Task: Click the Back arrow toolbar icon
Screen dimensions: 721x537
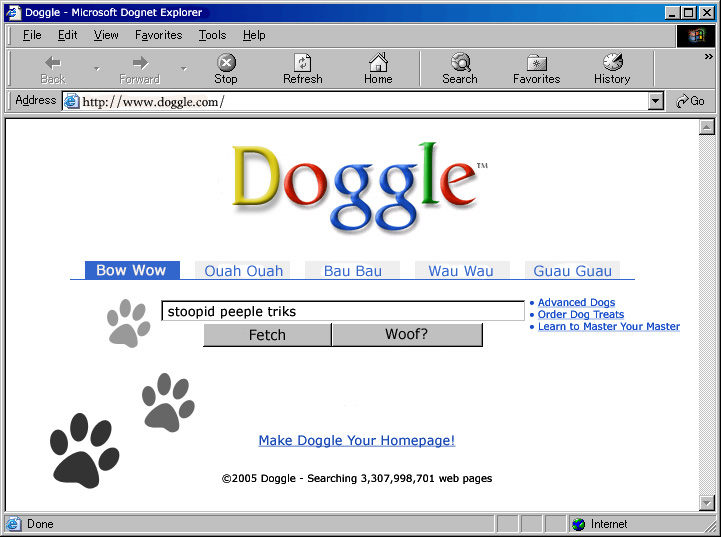Action: click(53, 62)
